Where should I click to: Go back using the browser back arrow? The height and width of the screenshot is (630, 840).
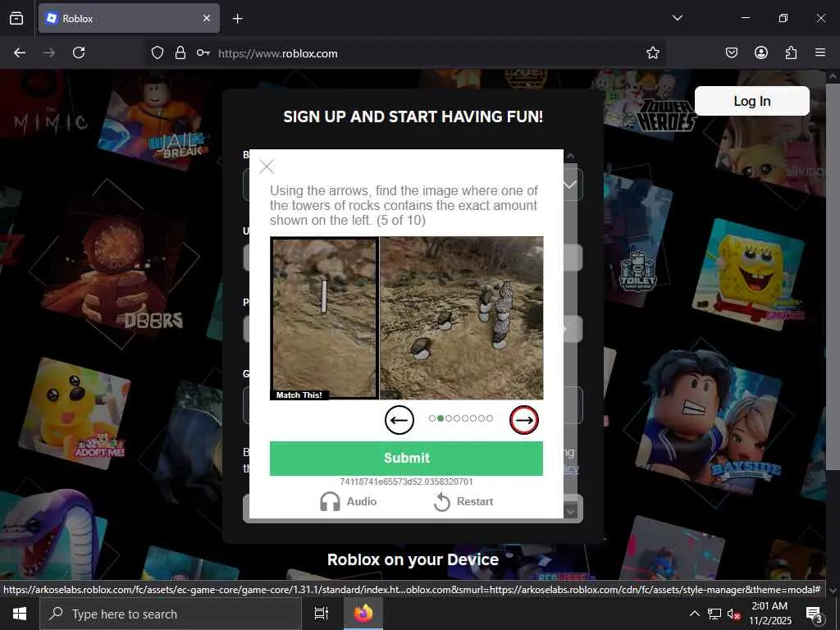tap(20, 52)
